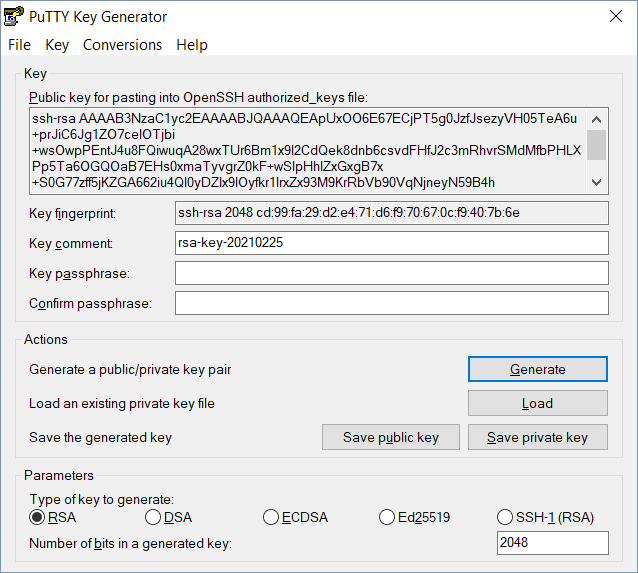This screenshot has height=573, width=638.
Task: Click the public key scroll down arrow
Action: point(596,182)
